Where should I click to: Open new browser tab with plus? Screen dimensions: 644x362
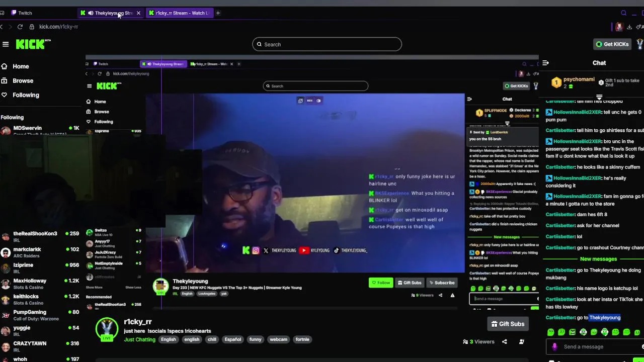tap(218, 13)
